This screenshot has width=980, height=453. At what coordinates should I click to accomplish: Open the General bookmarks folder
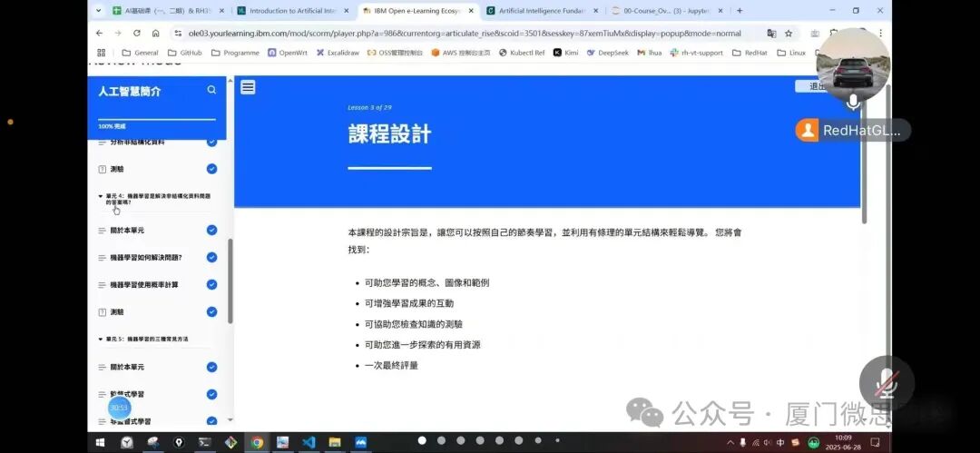(140, 53)
